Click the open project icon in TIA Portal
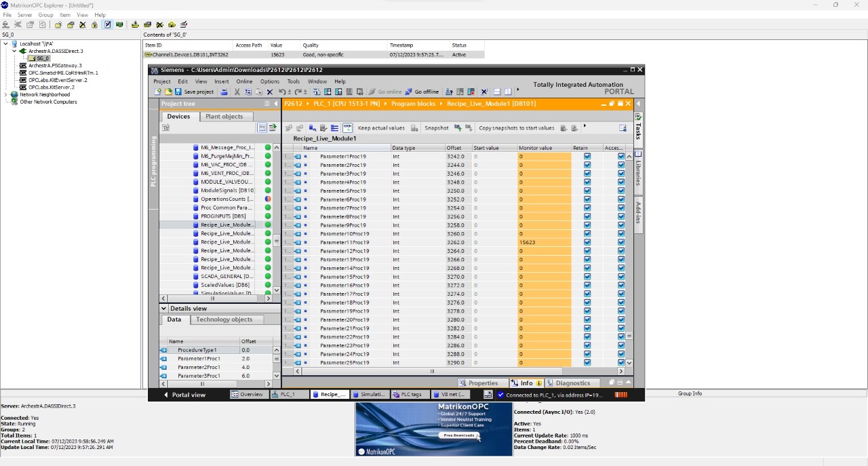Image resolution: width=868 pixels, height=466 pixels. [x=168, y=92]
